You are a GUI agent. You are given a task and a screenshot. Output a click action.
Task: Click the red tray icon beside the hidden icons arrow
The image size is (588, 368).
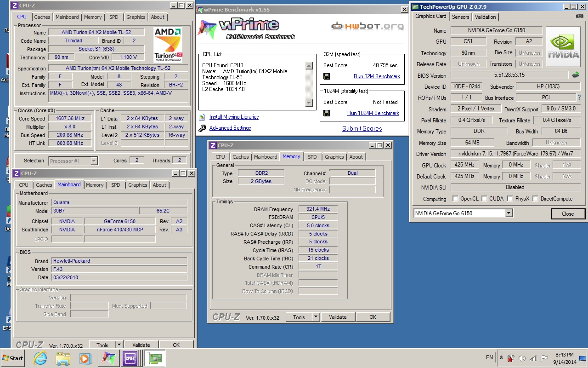pyautogui.click(x=510, y=358)
